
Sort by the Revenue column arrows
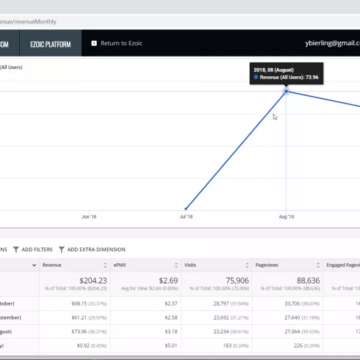[105, 265]
